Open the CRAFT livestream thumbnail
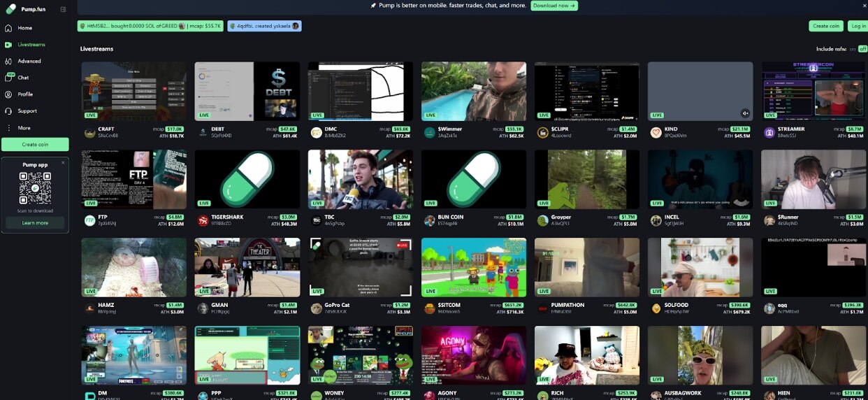The width and height of the screenshot is (868, 400). pyautogui.click(x=134, y=91)
